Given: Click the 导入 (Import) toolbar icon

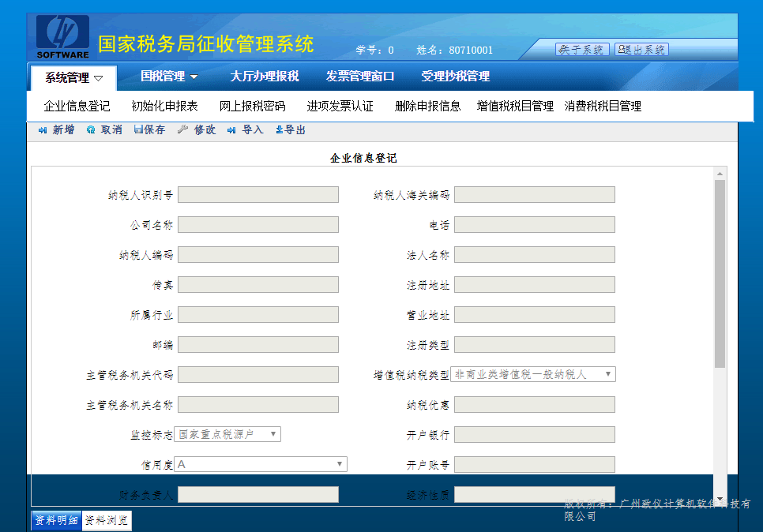Looking at the screenshot, I should click(231, 130).
